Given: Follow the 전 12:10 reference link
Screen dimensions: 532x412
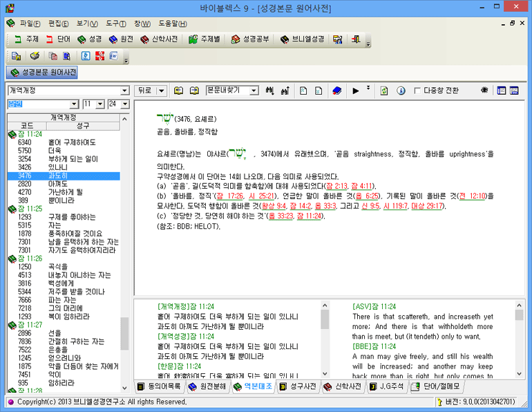Looking at the screenshot, I should (472, 196).
